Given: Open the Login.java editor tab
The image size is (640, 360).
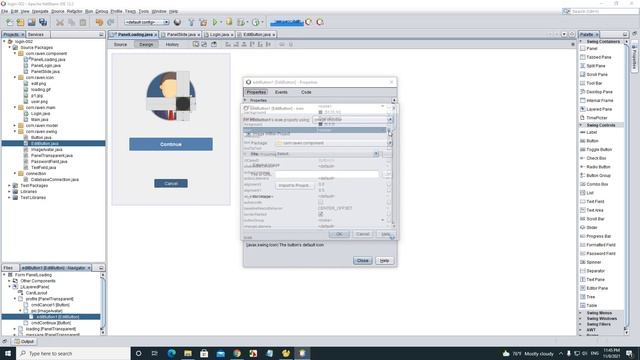Looking at the screenshot, I should (219, 35).
